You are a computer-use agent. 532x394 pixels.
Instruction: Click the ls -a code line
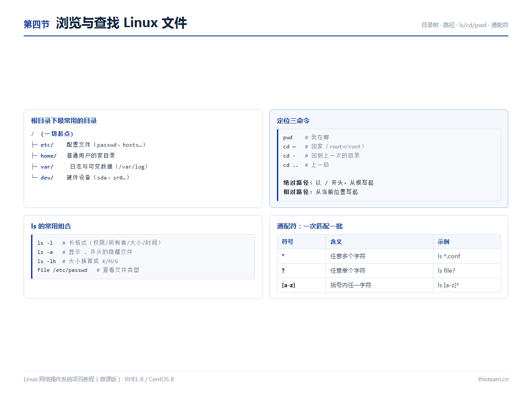pyautogui.click(x=85, y=252)
